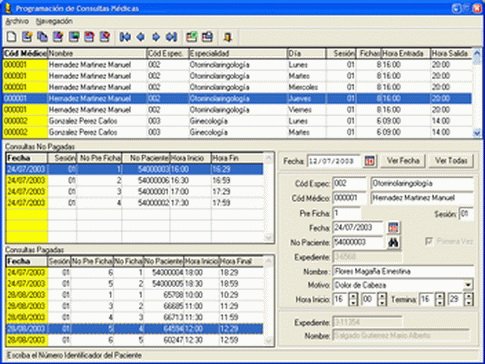
Task: Click the edit icon with yellow pencil
Action: click(27, 37)
